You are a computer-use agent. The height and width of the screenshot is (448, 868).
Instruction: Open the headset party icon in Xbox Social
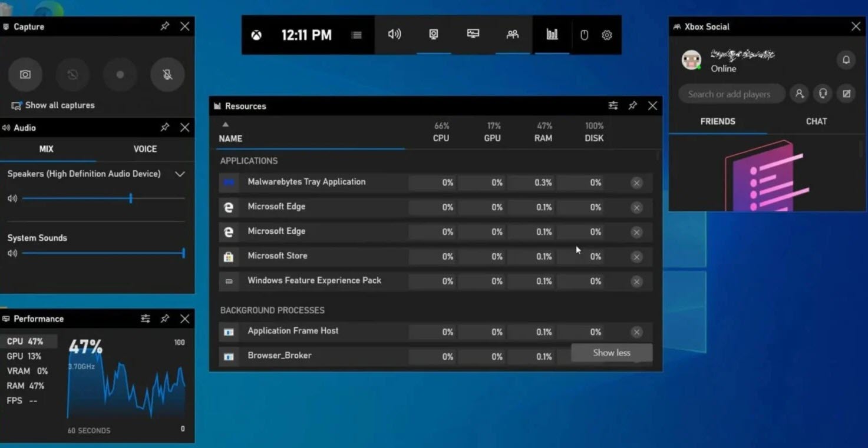(823, 94)
